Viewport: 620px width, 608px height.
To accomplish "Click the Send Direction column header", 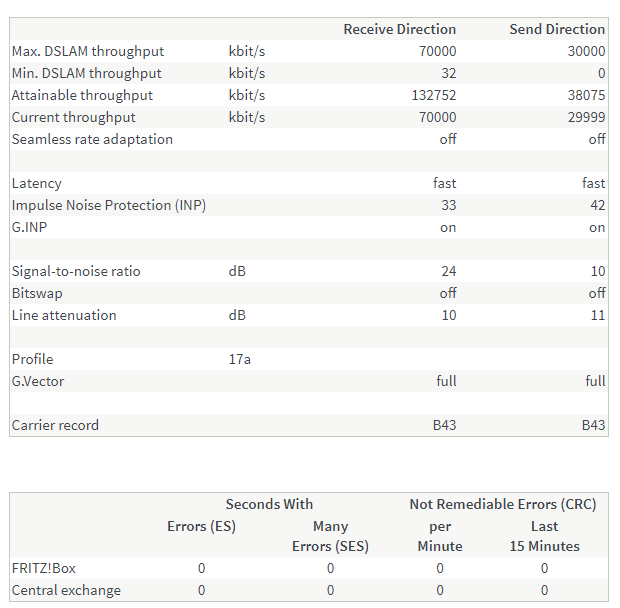I will pos(557,29).
